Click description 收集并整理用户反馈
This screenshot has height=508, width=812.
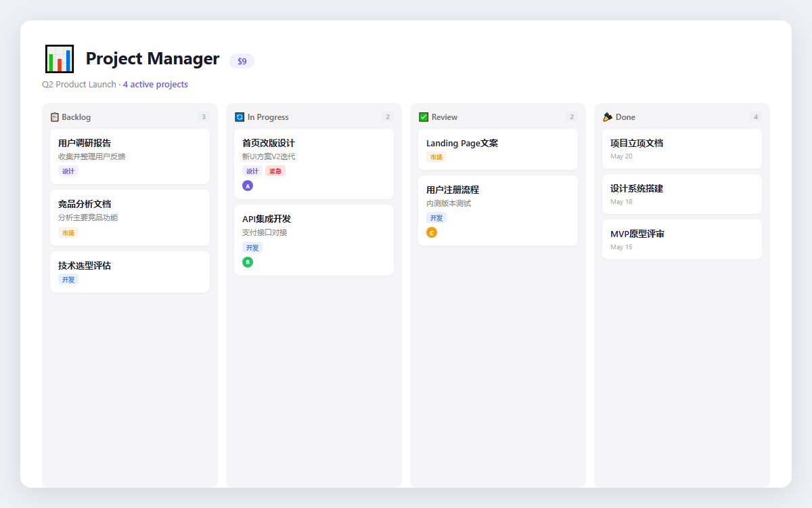pos(91,156)
